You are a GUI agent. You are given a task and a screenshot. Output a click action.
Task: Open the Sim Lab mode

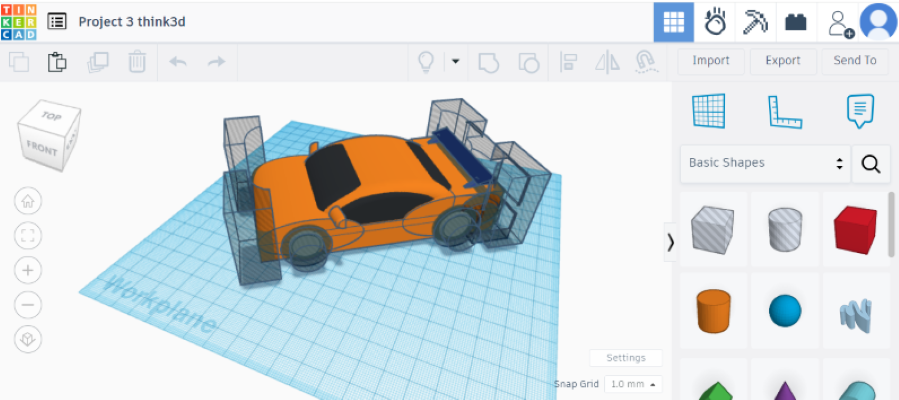(715, 22)
